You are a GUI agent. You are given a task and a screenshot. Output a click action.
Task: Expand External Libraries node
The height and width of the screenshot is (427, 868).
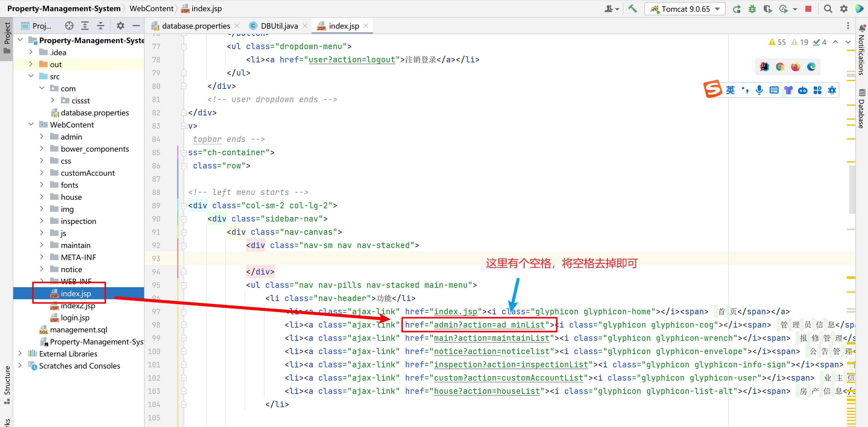tap(20, 353)
